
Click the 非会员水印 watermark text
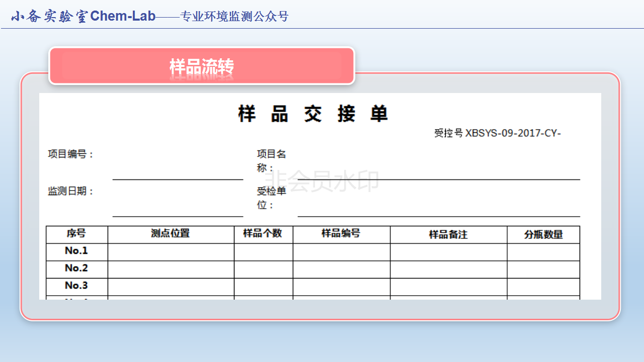pos(322,181)
